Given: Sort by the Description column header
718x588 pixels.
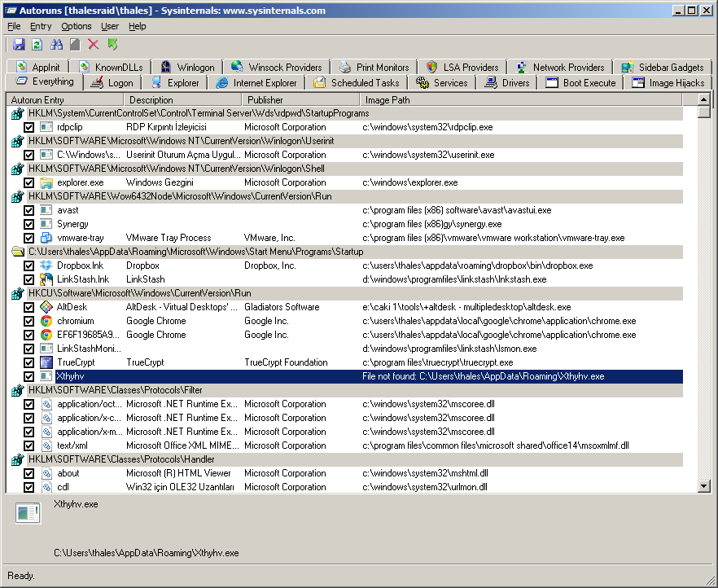Looking at the screenshot, I should tap(182, 100).
